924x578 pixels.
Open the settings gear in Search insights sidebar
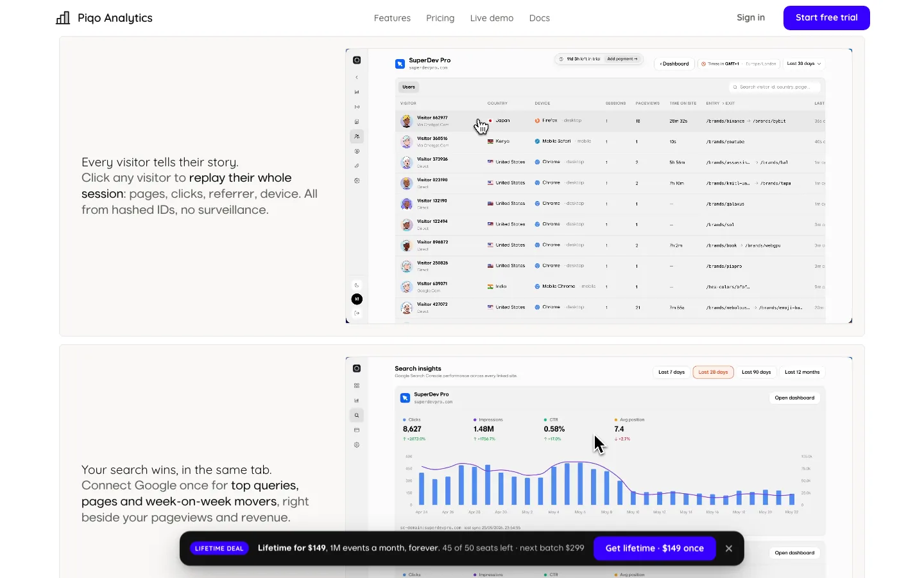click(x=357, y=445)
